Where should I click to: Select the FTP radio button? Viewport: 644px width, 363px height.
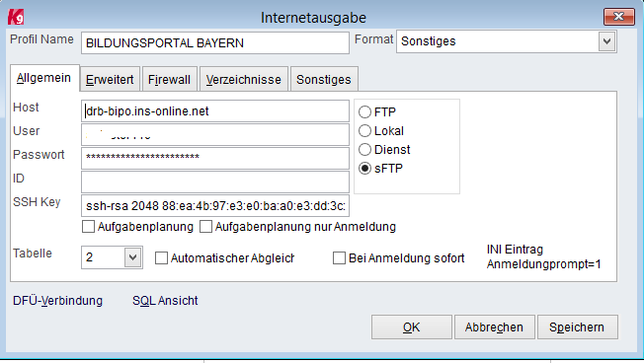coord(364,112)
